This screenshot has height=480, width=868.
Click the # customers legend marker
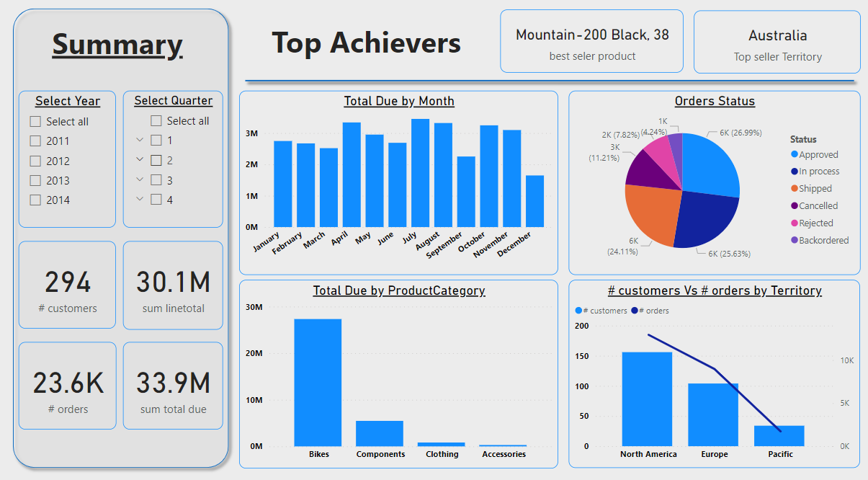coord(578,311)
